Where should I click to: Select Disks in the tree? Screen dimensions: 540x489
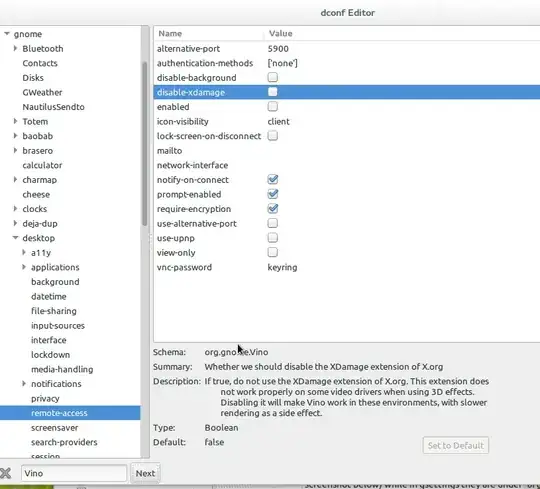click(33, 78)
